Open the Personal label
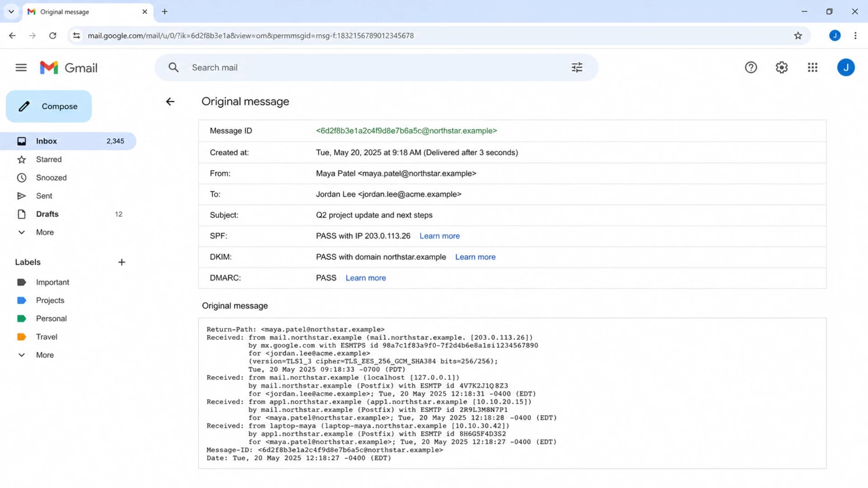868x488 pixels. (68, 319)
